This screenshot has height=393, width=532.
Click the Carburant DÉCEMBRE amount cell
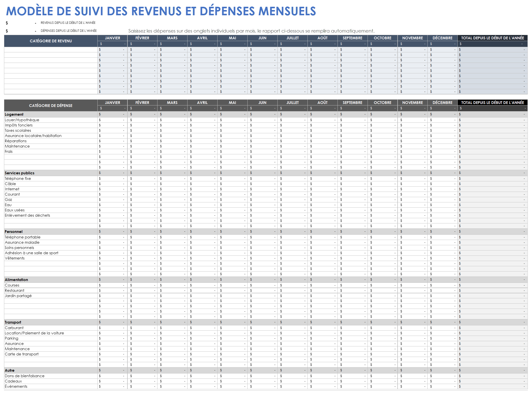coord(442,328)
